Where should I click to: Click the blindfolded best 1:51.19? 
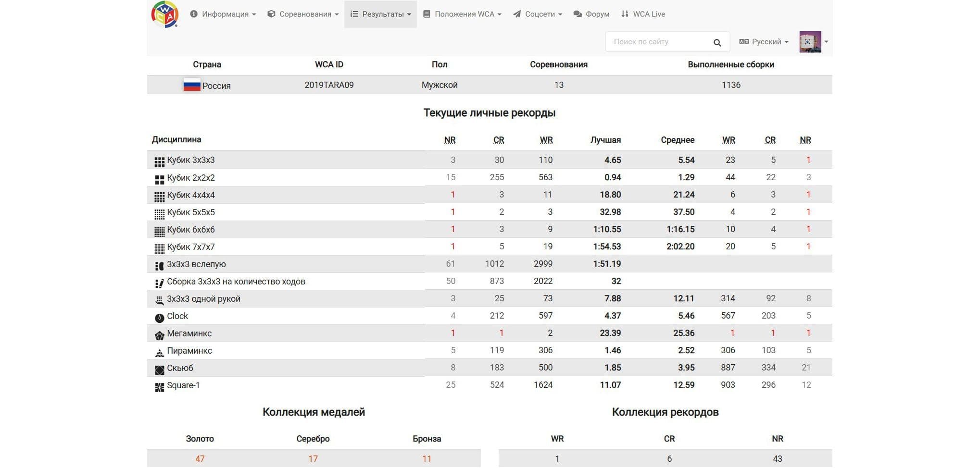tap(607, 264)
